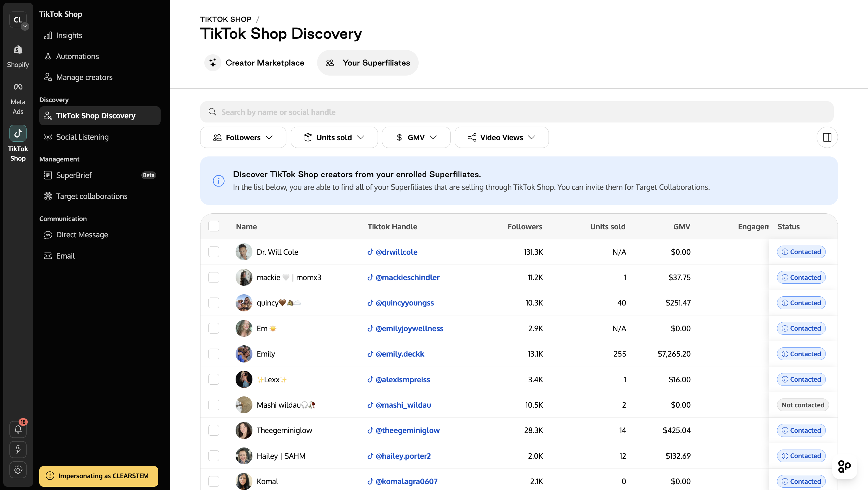Click the TikTok icon beside @quincyyoungss
The image size is (868, 490).
coord(370,303)
